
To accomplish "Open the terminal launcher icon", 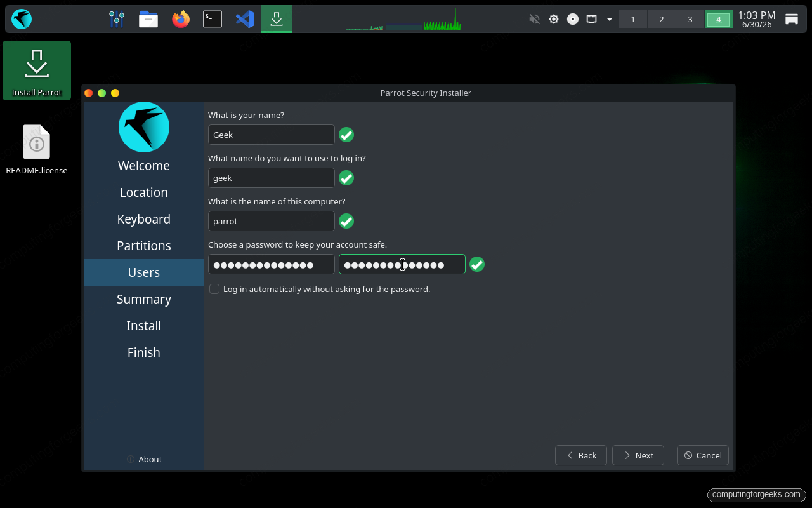I will [x=213, y=19].
